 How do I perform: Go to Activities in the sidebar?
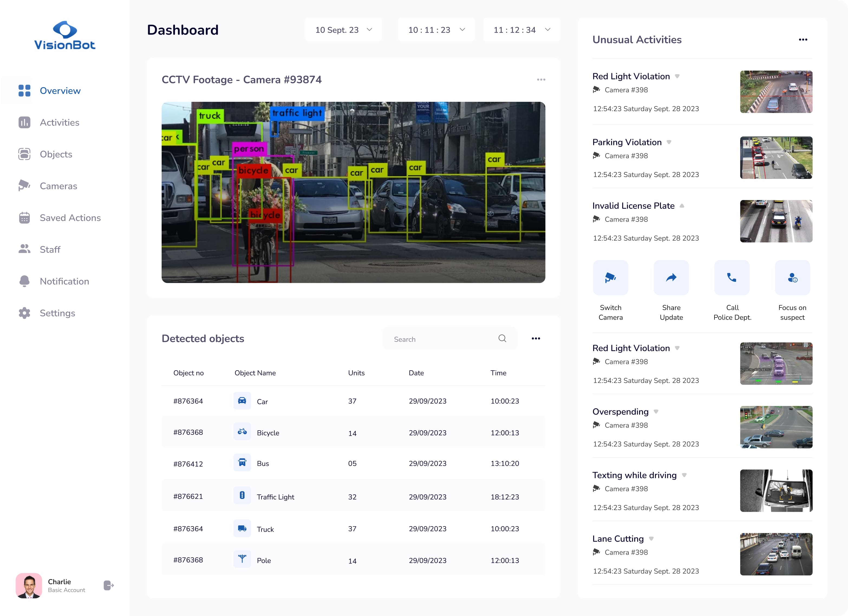coord(60,123)
